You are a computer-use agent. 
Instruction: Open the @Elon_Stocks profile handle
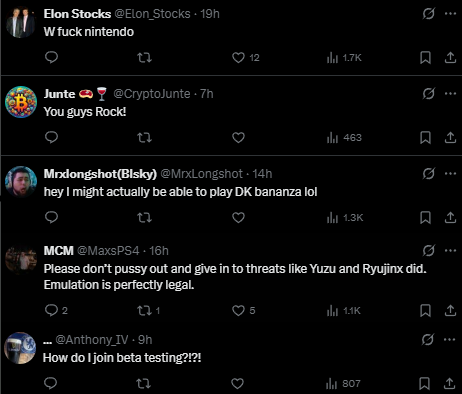tap(153, 14)
